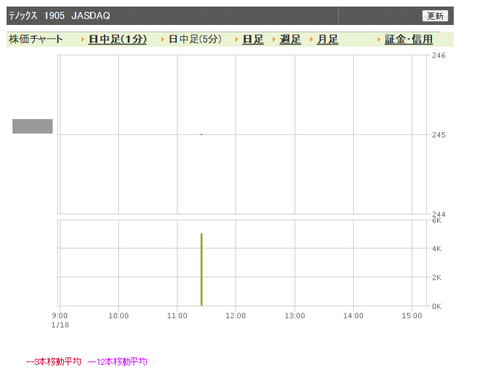Viewport: 480px width, 370px height.
Task: Open the 日中足(1分) chart link
Action: pos(118,39)
